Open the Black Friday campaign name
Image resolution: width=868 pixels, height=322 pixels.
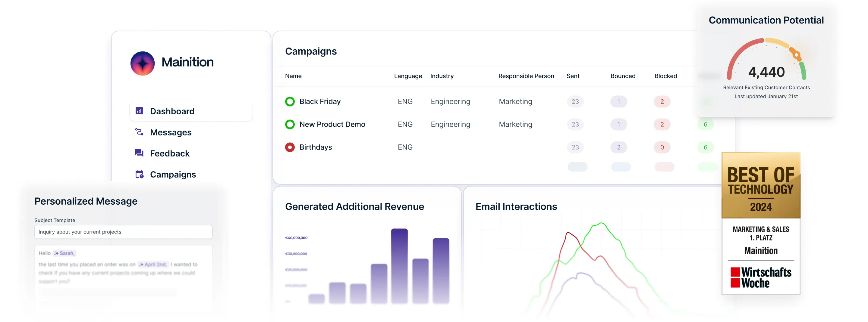coord(320,101)
